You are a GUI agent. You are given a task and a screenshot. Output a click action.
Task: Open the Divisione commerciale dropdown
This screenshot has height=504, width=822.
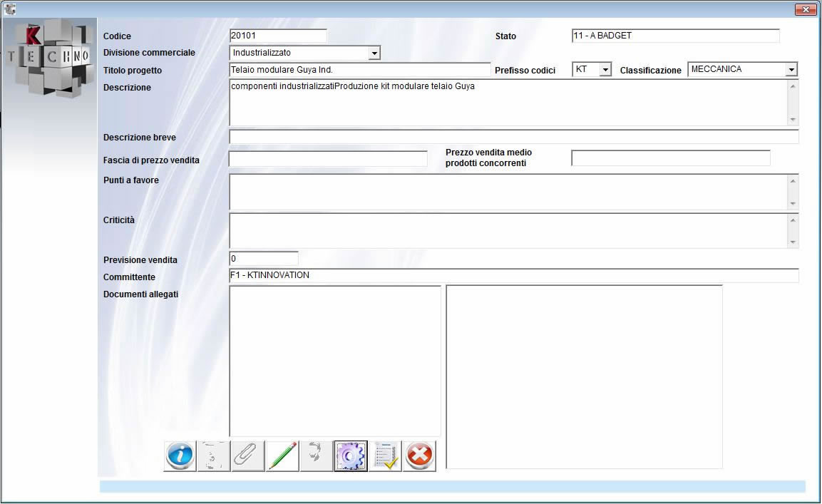(x=374, y=53)
